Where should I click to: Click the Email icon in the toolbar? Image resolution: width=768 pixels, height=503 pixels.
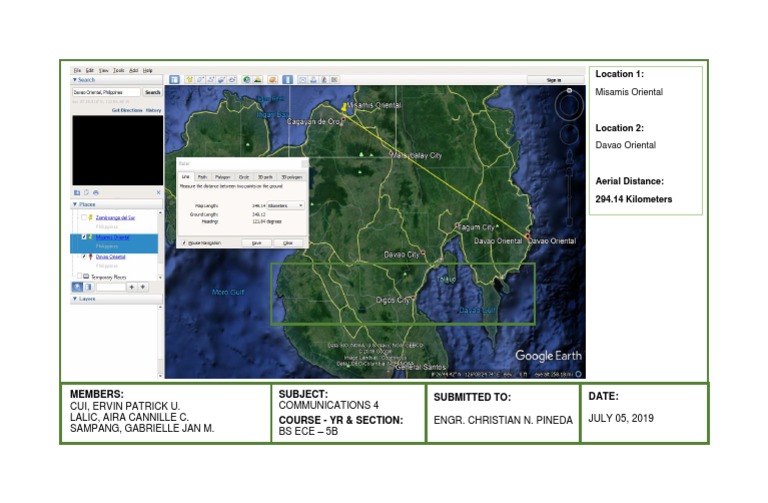(302, 79)
